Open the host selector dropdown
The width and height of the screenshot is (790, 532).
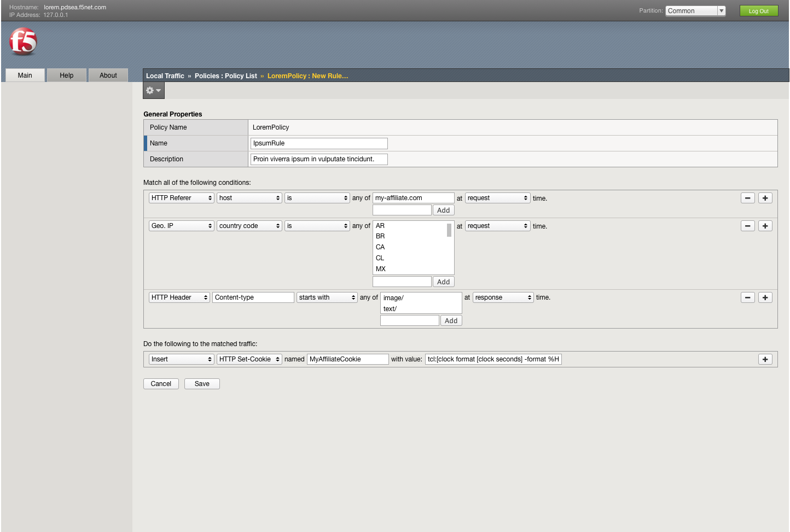249,198
